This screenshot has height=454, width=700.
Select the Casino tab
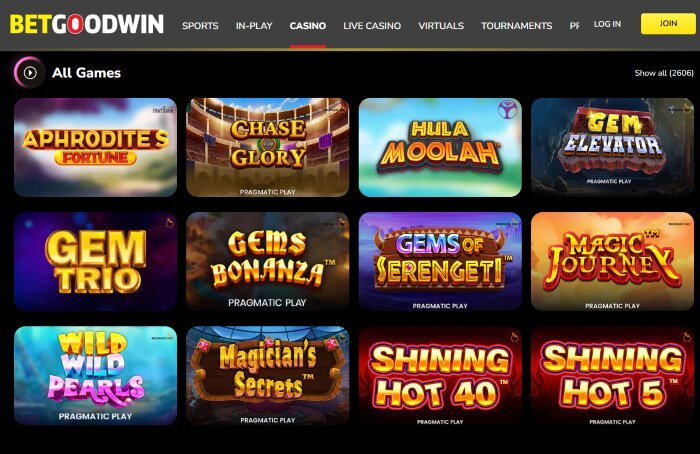click(x=308, y=26)
